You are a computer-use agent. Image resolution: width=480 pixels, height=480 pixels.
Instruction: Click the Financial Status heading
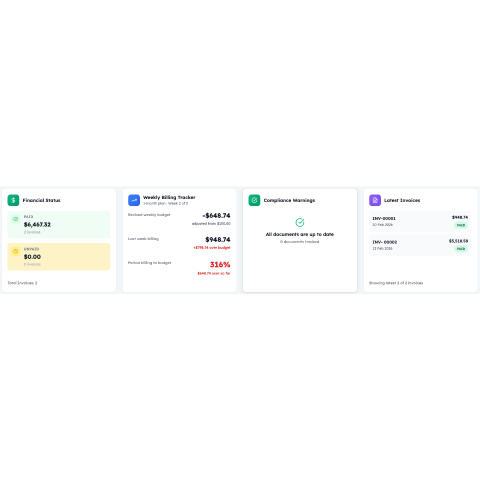(42, 200)
